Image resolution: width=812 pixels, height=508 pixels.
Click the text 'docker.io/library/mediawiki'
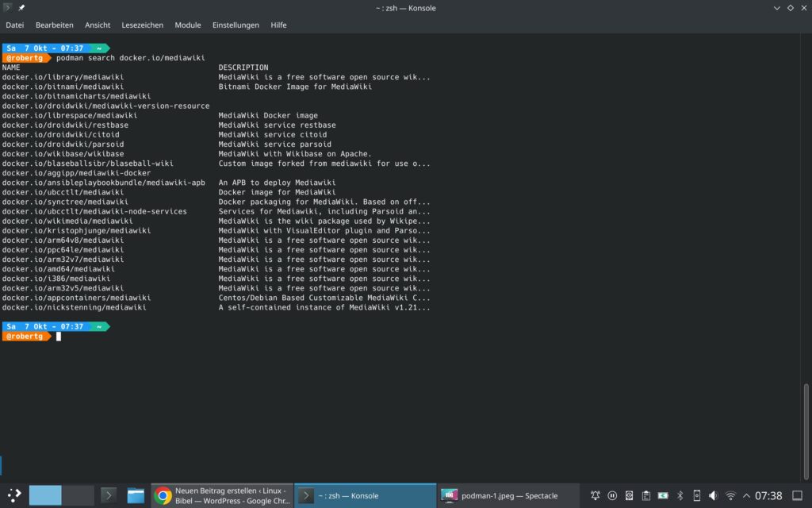click(63, 77)
